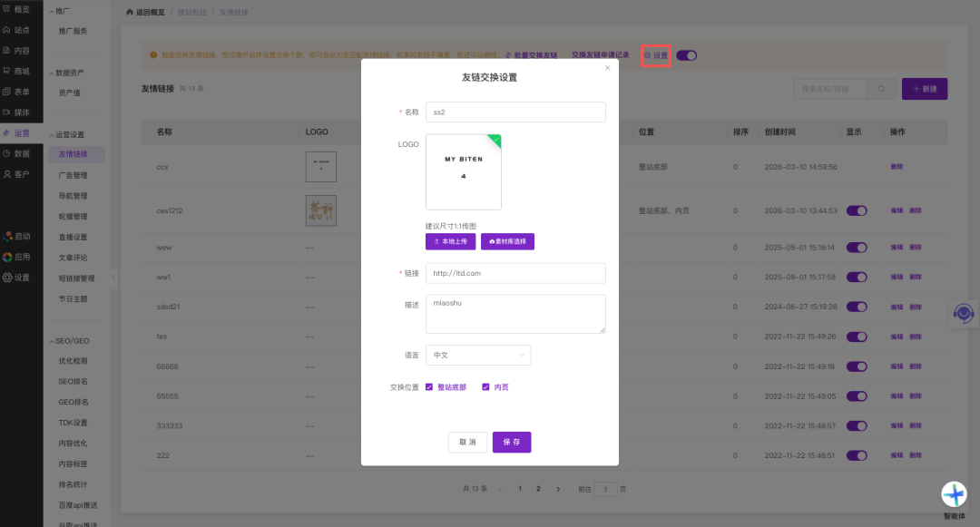980x527 pixels.
Task: Toggle display switch for sdsd21 row
Action: (x=857, y=307)
